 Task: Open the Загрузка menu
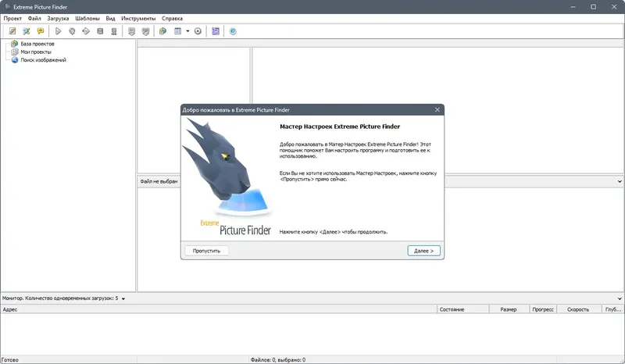[x=58, y=18]
